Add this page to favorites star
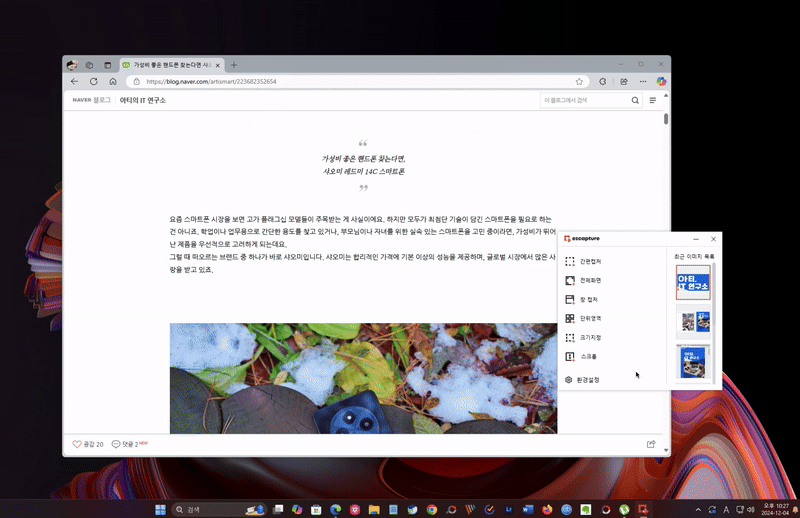This screenshot has width=800, height=518. coord(579,82)
